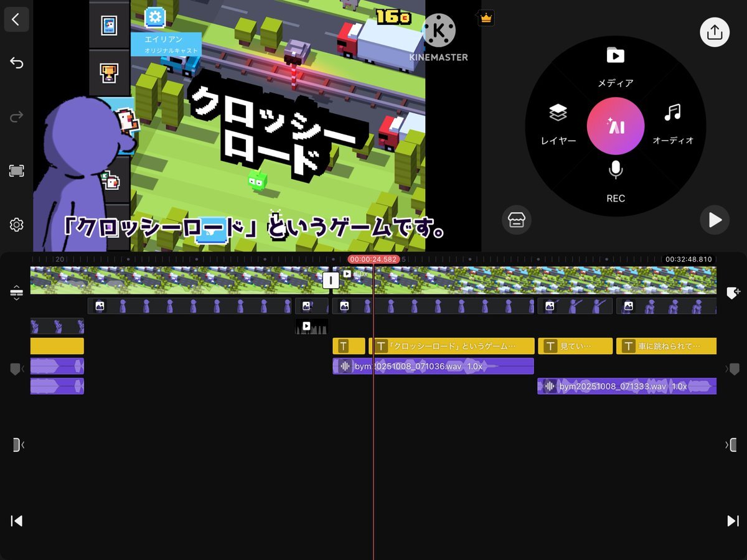This screenshot has height=560, width=747.
Task: Open the pink AI tools button
Action: [615, 126]
